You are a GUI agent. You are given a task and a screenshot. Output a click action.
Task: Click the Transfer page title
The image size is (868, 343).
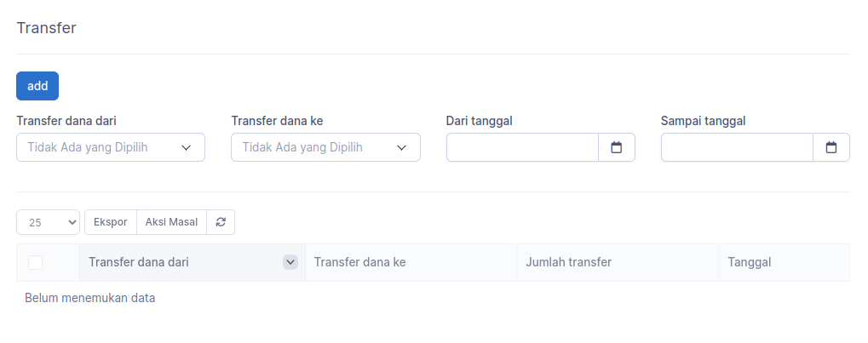[47, 27]
